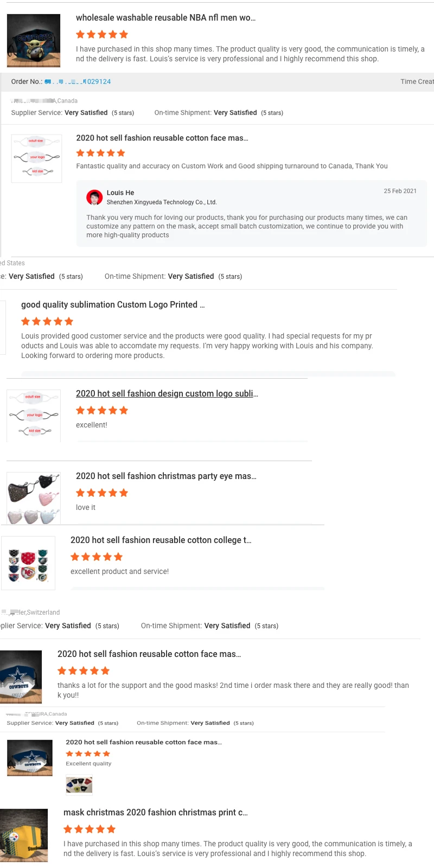Screen dimensions: 434x868
Task: Click the star rating under the college mask title
Action: click(97, 557)
